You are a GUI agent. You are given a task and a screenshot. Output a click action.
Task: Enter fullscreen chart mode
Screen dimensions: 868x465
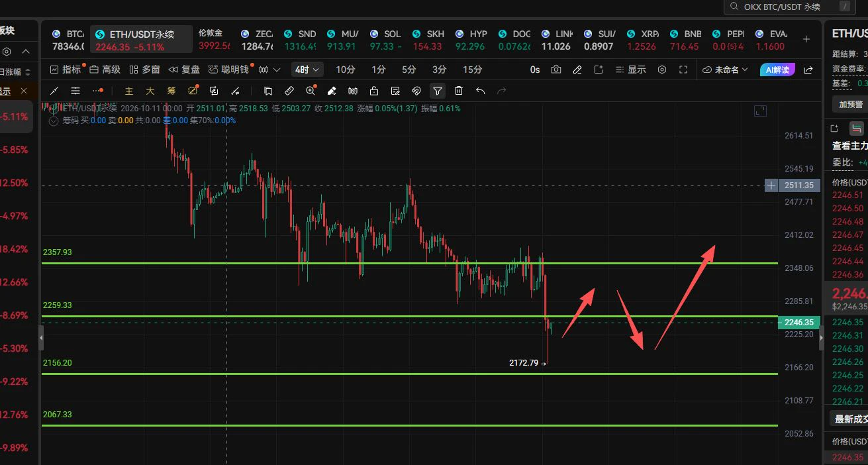pyautogui.click(x=683, y=70)
